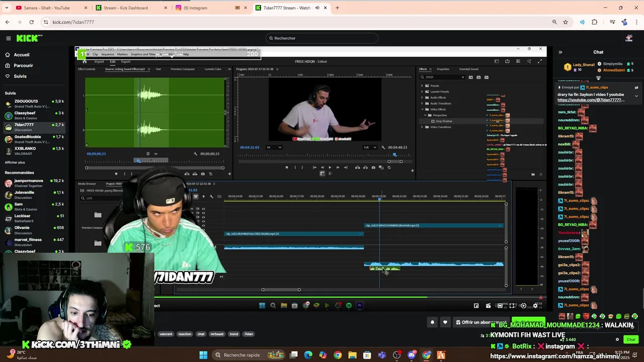
Task: Select the 7idan stream tag
Action: (249, 334)
